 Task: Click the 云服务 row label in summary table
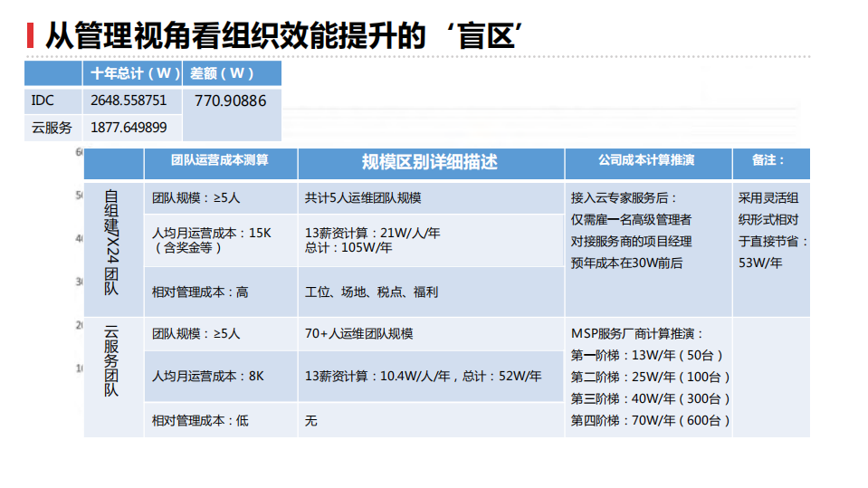click(x=52, y=128)
